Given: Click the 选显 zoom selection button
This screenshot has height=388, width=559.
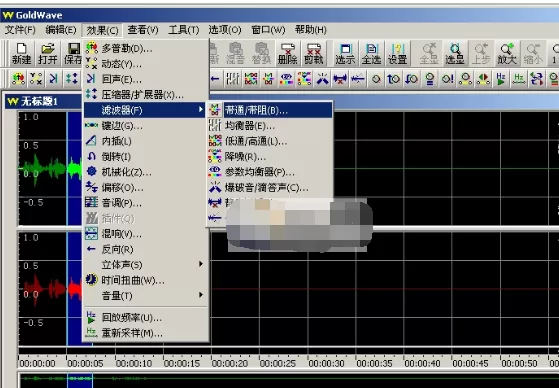Looking at the screenshot, I should pos(455,53).
